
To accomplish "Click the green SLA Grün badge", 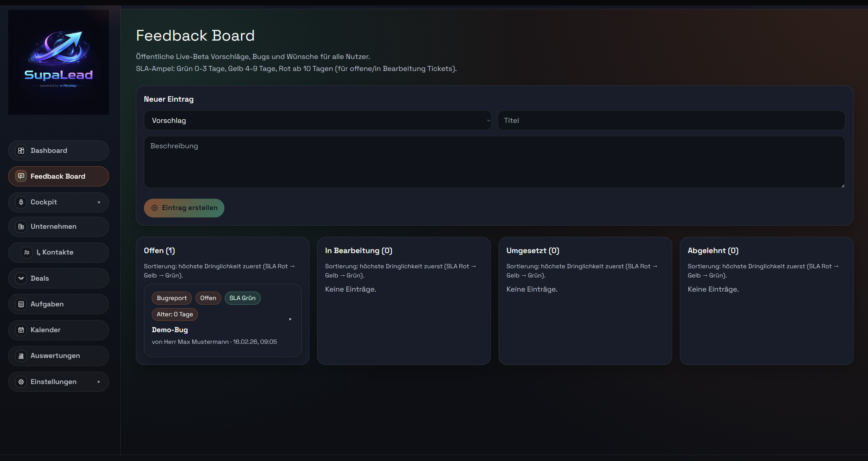I will 242,298.
